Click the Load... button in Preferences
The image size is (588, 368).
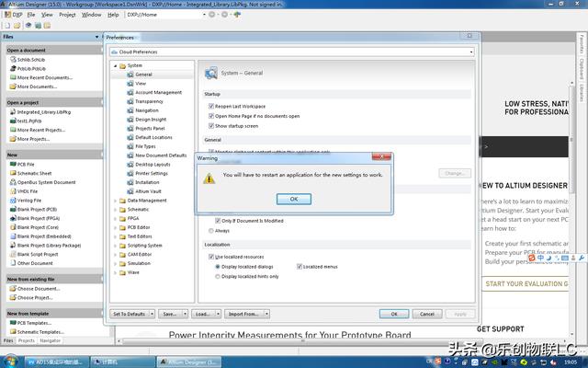pos(203,314)
